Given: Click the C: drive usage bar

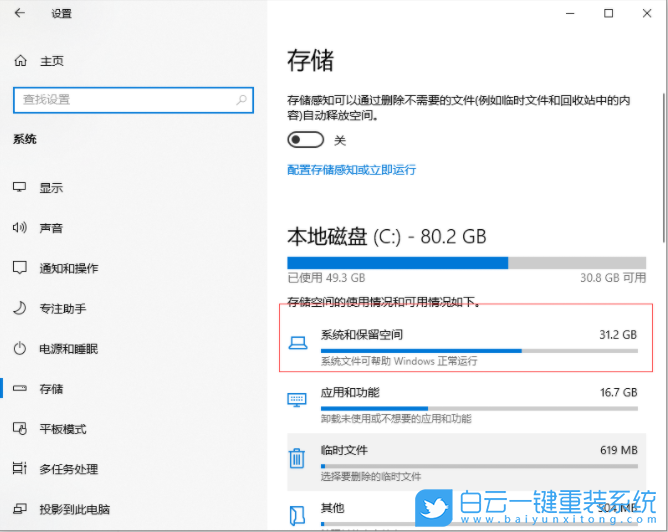Looking at the screenshot, I should pyautogui.click(x=466, y=262).
